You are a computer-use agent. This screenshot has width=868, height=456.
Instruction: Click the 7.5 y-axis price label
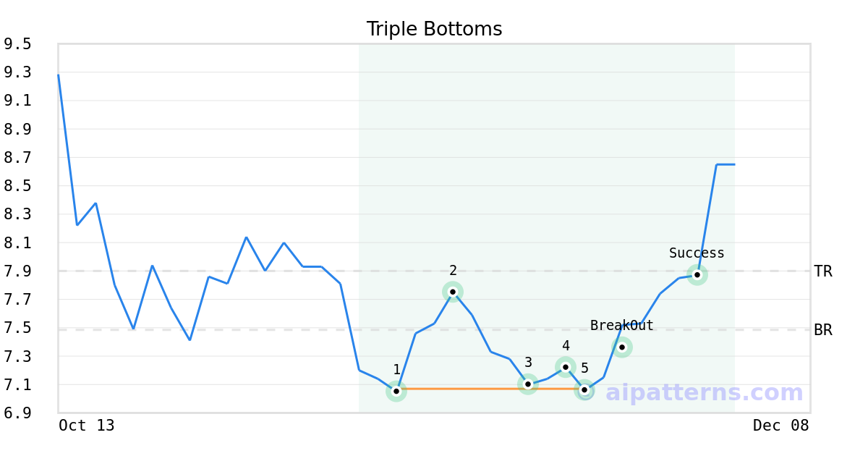17,328
